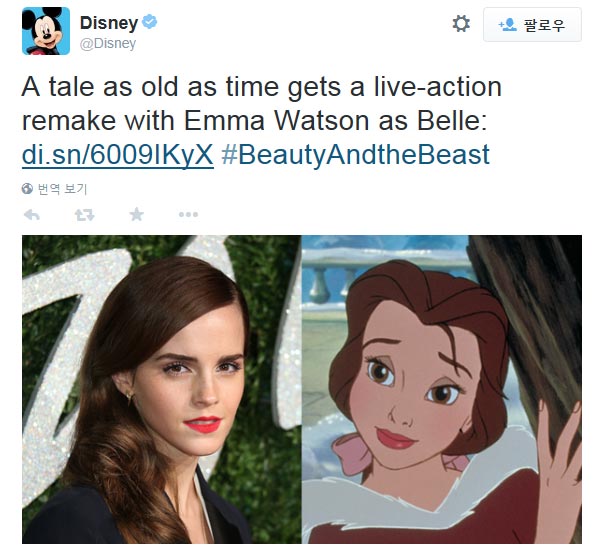Click the reply arrow icon
The image size is (596, 554).
pyautogui.click(x=32, y=215)
